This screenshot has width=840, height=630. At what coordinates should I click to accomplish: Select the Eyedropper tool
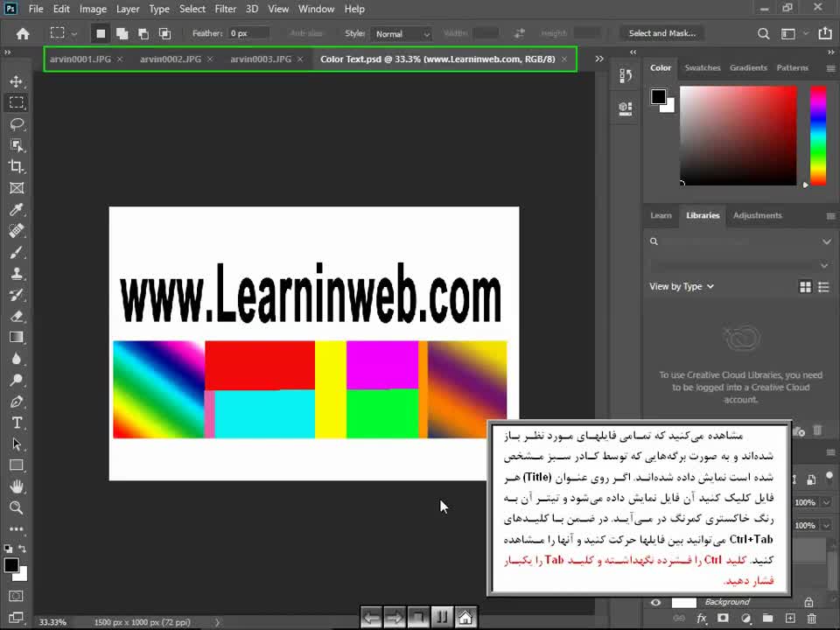(17, 210)
